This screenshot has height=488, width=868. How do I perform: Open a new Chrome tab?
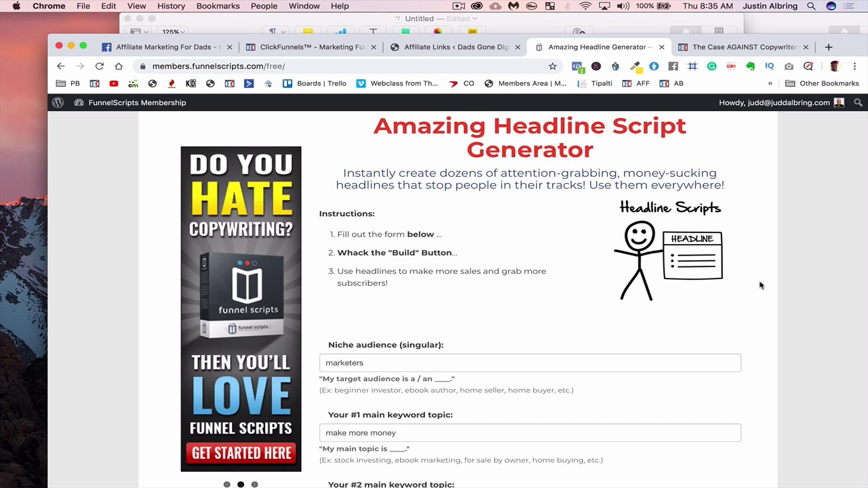point(828,47)
